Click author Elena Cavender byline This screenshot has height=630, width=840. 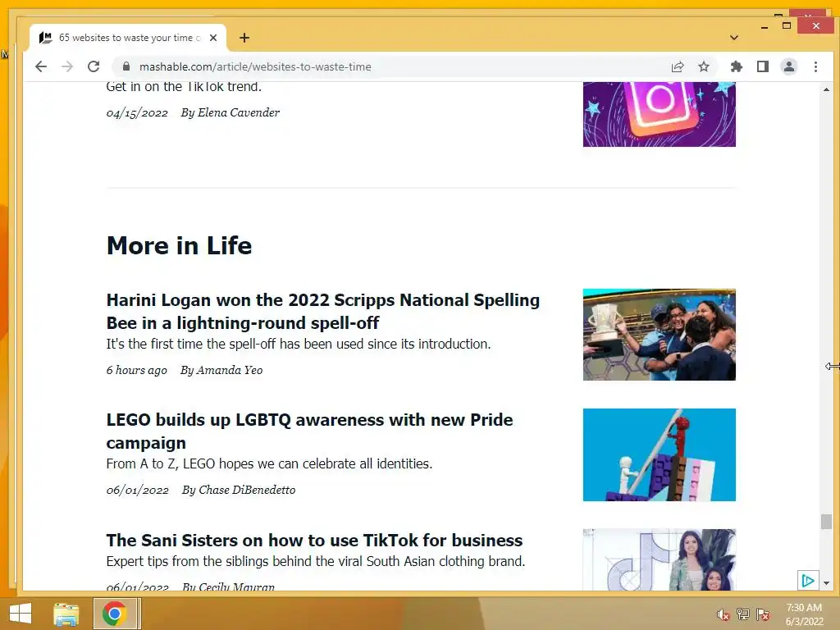(231, 112)
